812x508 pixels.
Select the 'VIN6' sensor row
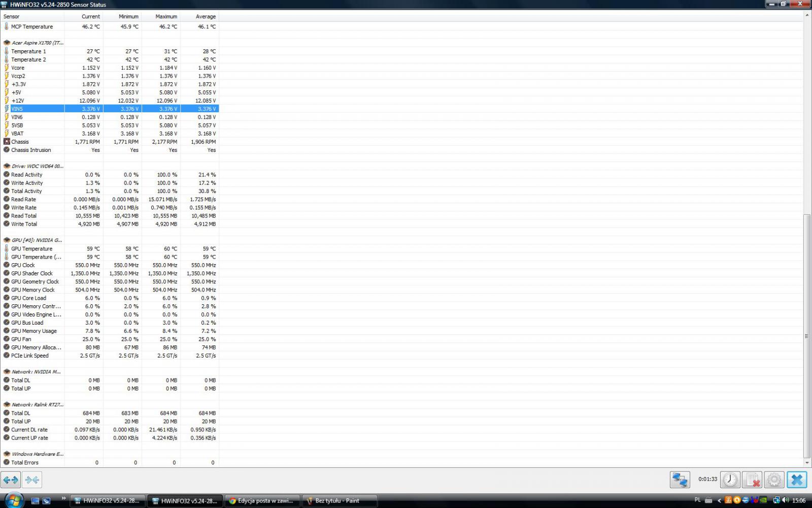(110, 117)
